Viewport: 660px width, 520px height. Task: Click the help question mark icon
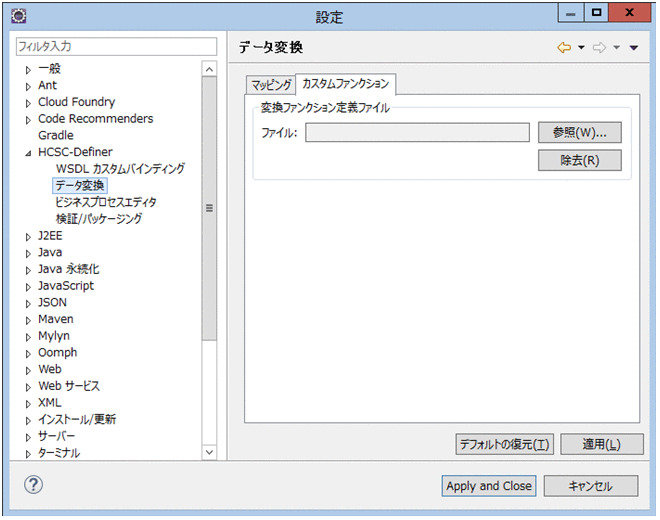pyautogui.click(x=33, y=485)
